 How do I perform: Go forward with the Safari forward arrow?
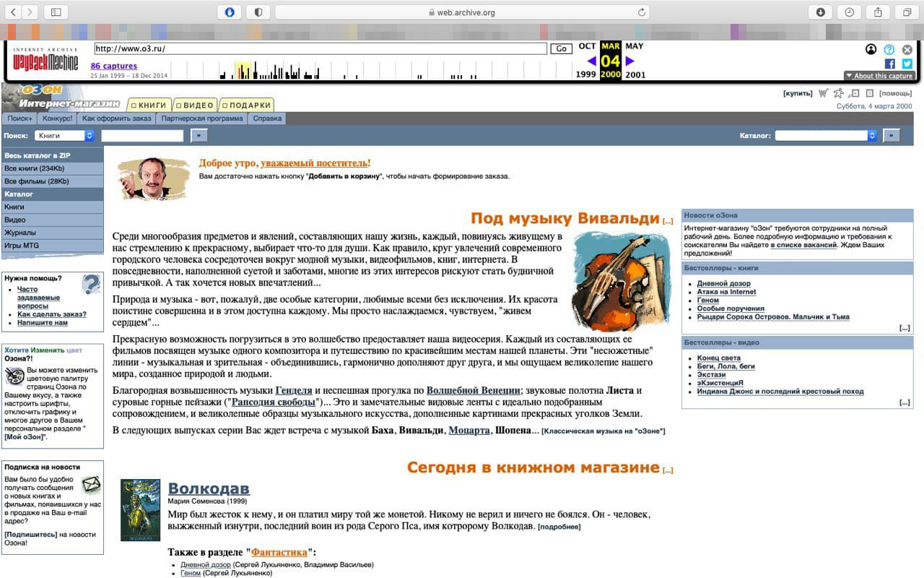pyautogui.click(x=30, y=12)
